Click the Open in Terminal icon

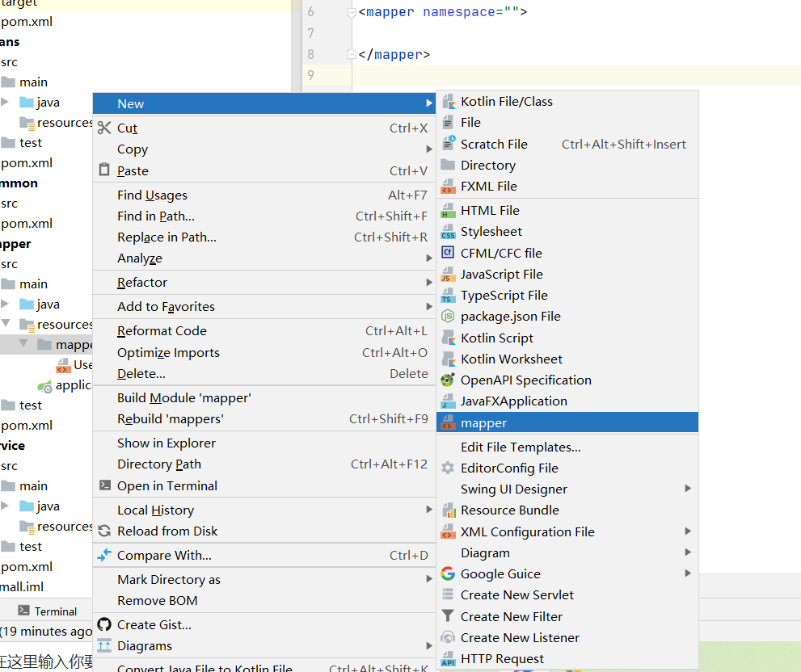point(105,485)
